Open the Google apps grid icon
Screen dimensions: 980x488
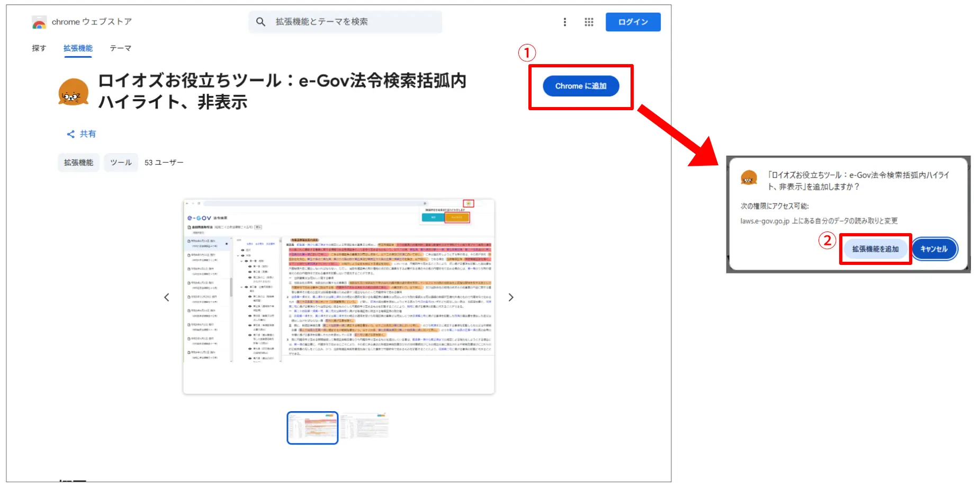(589, 22)
